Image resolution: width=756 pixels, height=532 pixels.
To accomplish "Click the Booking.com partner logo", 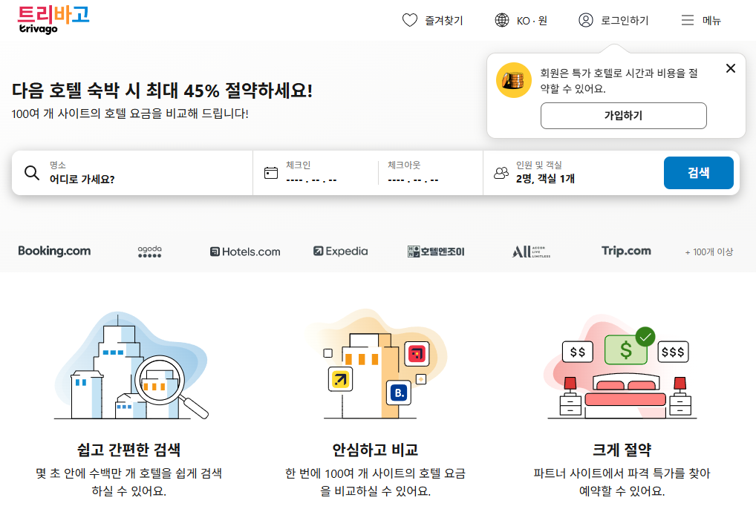I will click(x=53, y=252).
